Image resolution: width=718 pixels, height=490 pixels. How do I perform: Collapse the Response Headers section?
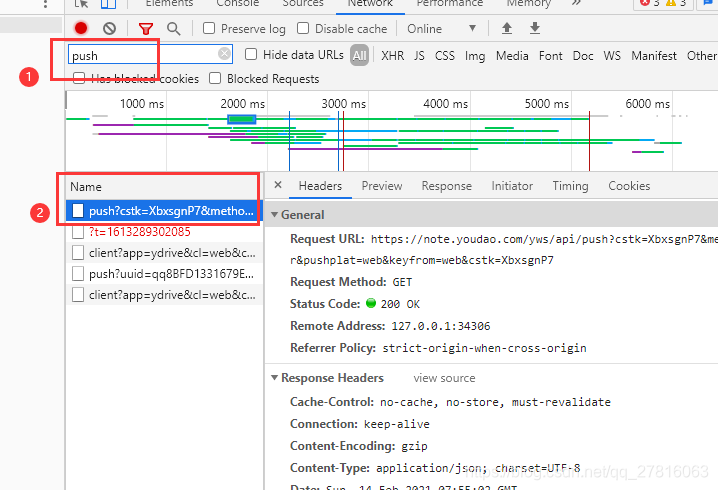click(275, 378)
